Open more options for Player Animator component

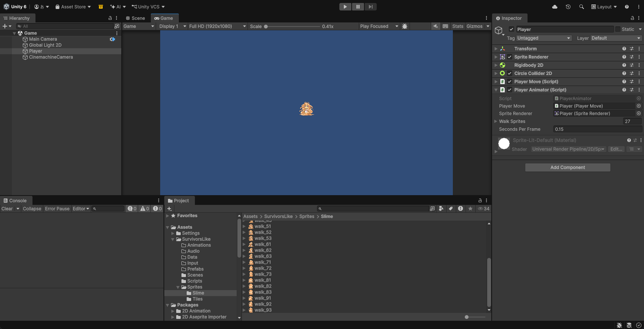point(639,90)
